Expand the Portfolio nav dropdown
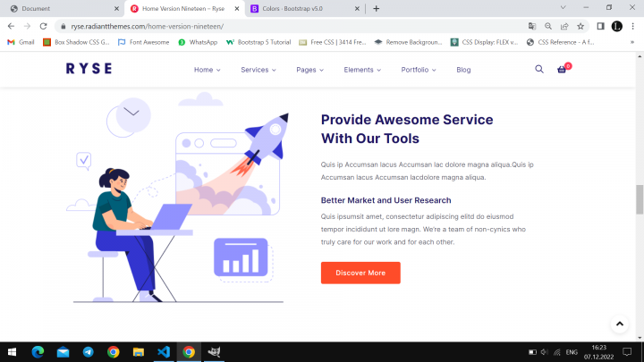The width and height of the screenshot is (644, 362). click(419, 70)
